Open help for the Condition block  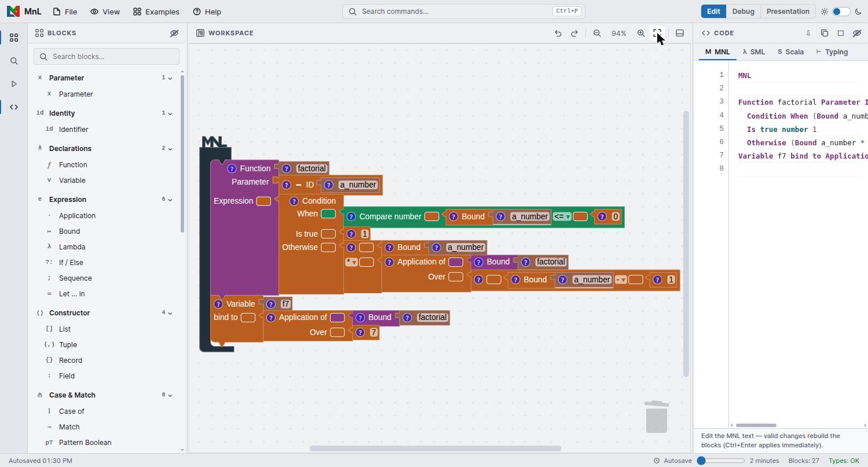(294, 201)
